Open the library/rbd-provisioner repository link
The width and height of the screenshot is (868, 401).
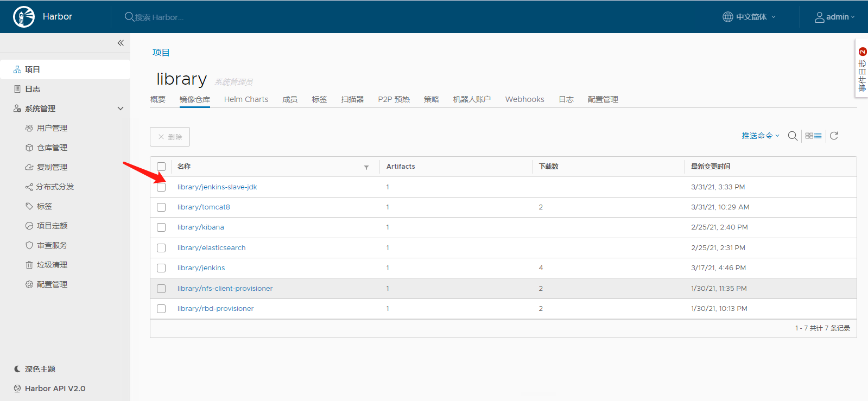point(216,309)
